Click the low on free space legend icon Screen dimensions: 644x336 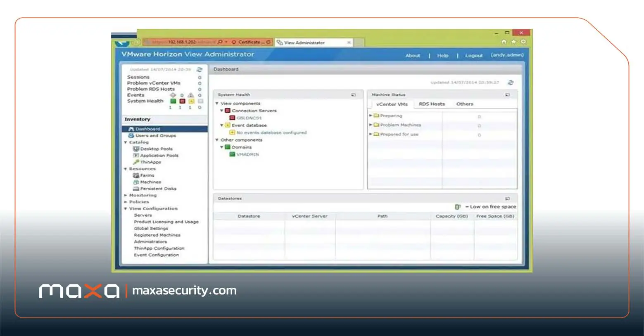457,207
